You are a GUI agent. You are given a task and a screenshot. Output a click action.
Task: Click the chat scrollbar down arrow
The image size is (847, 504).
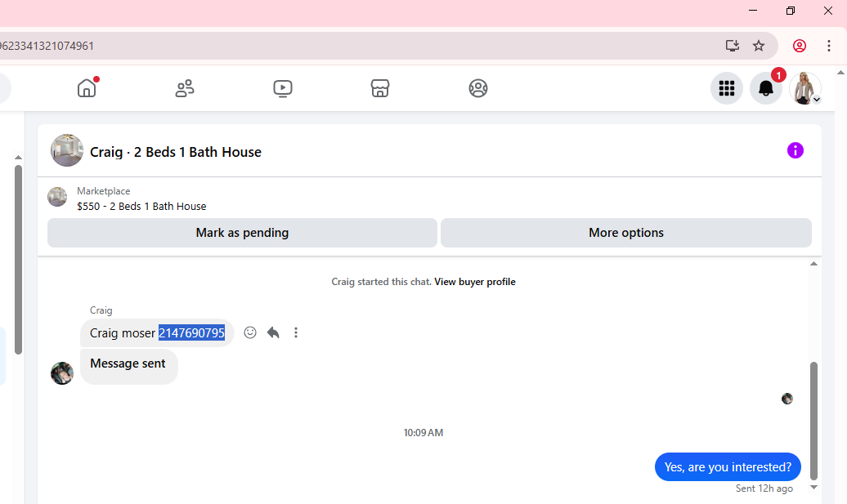point(813,488)
